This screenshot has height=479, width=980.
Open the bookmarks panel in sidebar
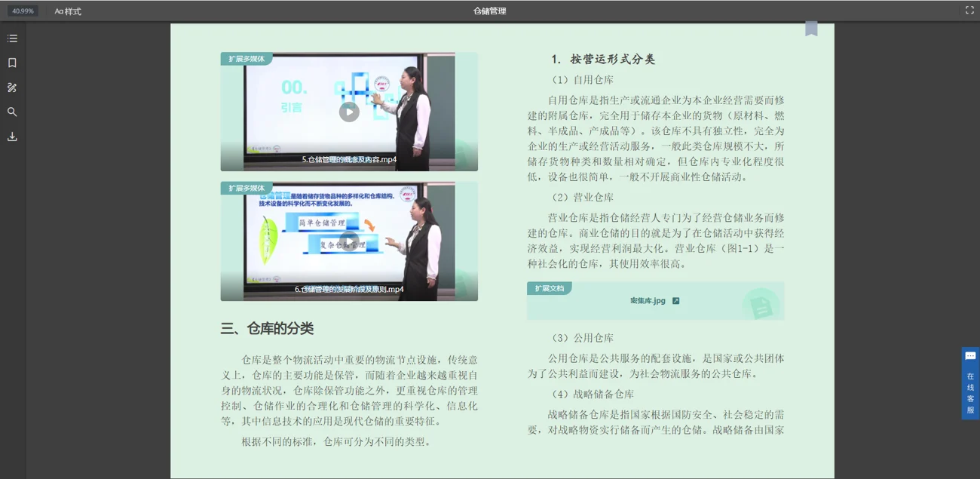(x=12, y=63)
